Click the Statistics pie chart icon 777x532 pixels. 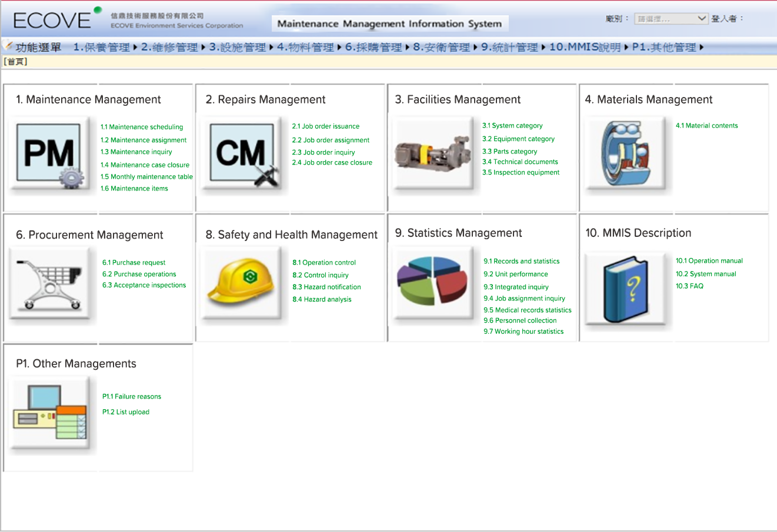click(432, 283)
